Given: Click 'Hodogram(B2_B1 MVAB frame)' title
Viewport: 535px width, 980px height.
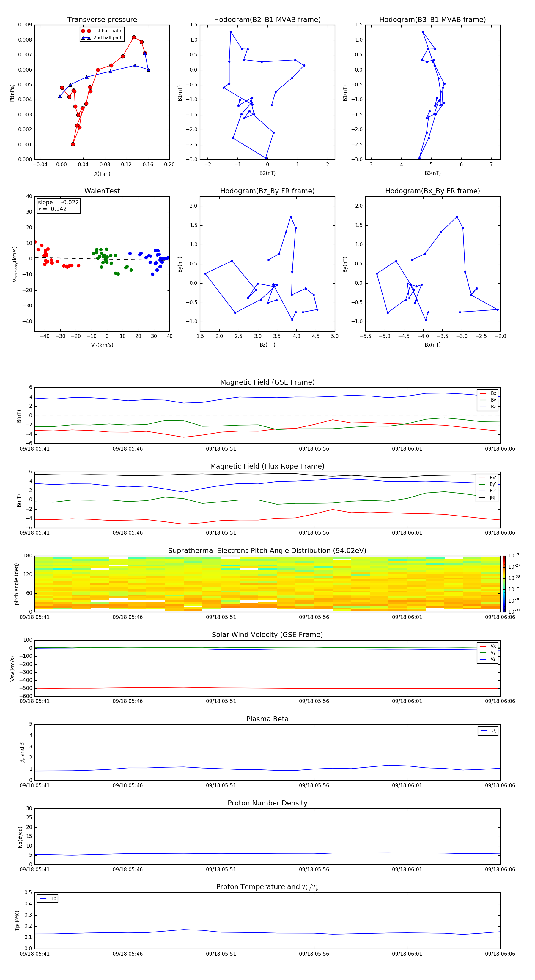Looking at the screenshot, I should 267,19.
